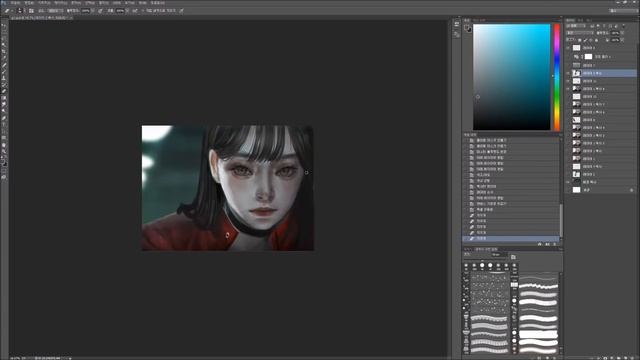Select the Crop tool
This screenshot has width=640, height=360.
point(4,51)
